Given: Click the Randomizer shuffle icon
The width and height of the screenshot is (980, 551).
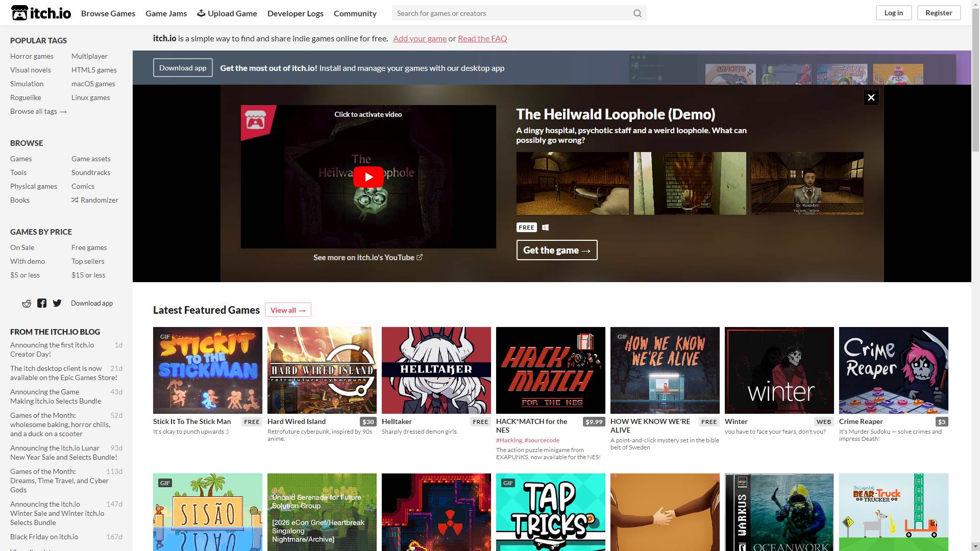Looking at the screenshot, I should [x=75, y=200].
